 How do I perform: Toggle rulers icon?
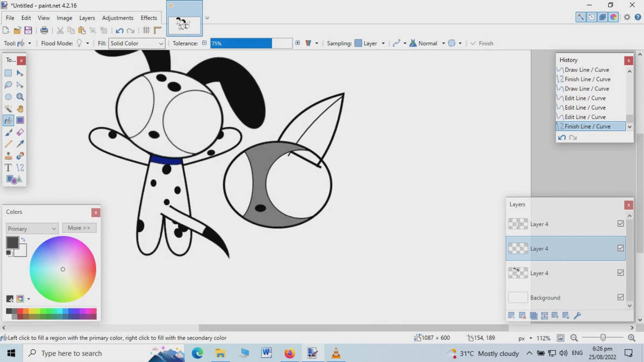point(157,30)
